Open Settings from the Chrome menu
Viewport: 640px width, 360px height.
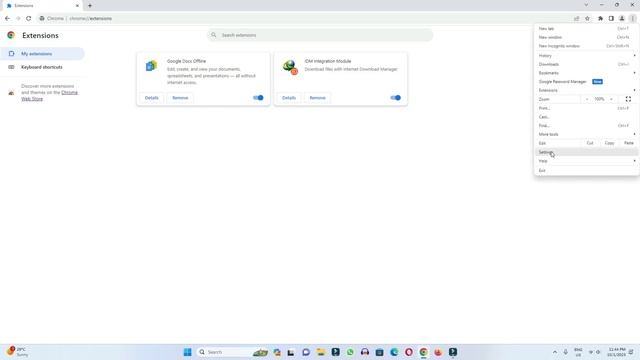[x=587, y=152]
